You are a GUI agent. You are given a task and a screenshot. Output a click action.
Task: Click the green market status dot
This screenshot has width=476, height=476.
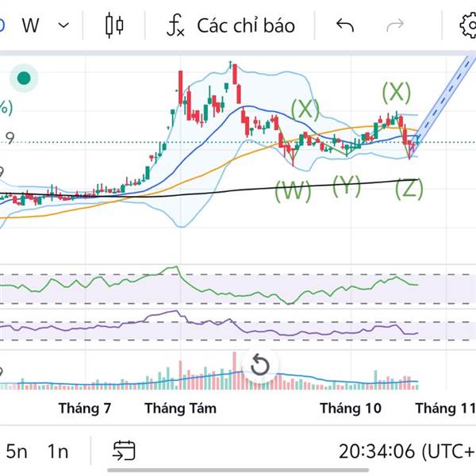pos(24,78)
